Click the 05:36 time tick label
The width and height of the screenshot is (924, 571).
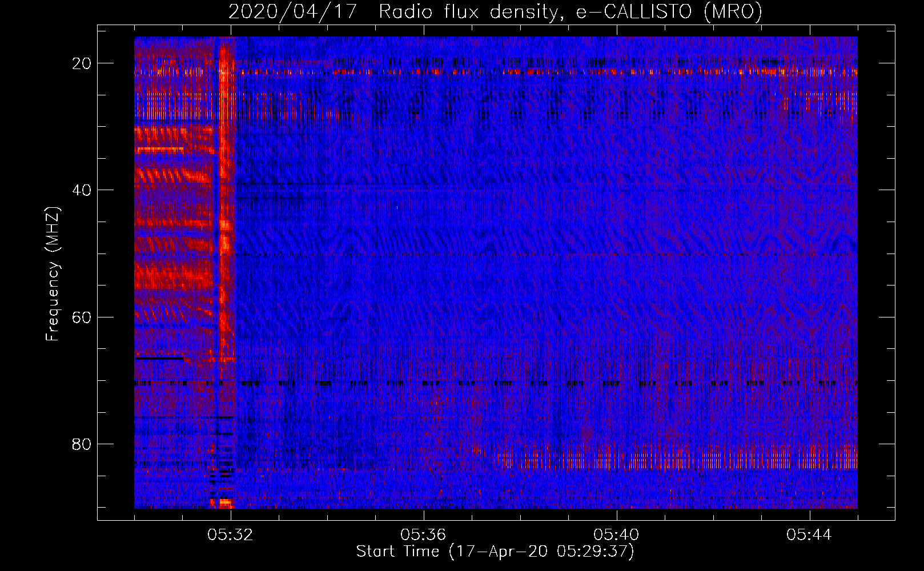click(423, 535)
